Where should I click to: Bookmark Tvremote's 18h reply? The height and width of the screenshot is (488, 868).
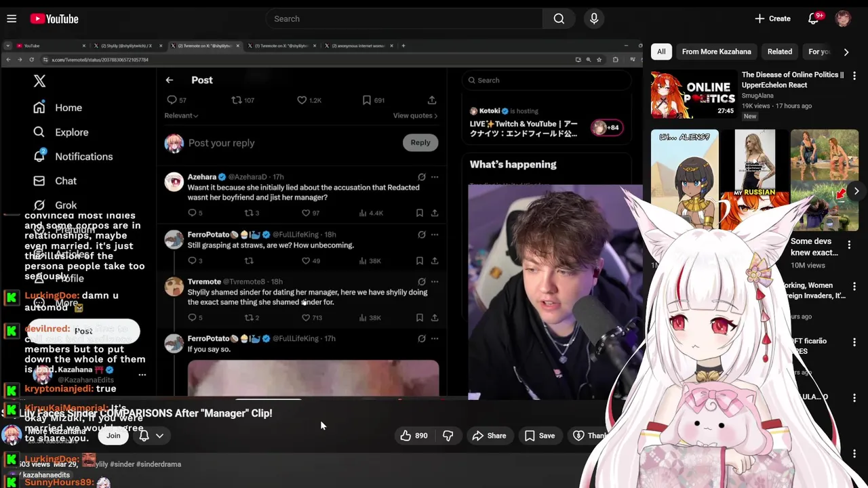pyautogui.click(x=420, y=317)
